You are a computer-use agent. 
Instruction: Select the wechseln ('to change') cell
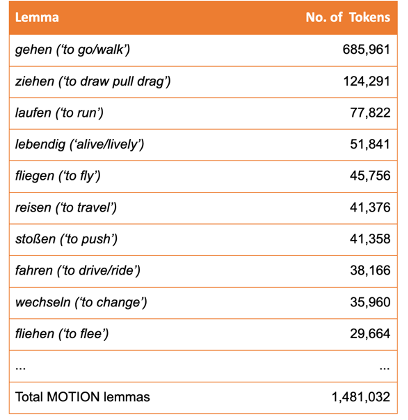(x=81, y=303)
